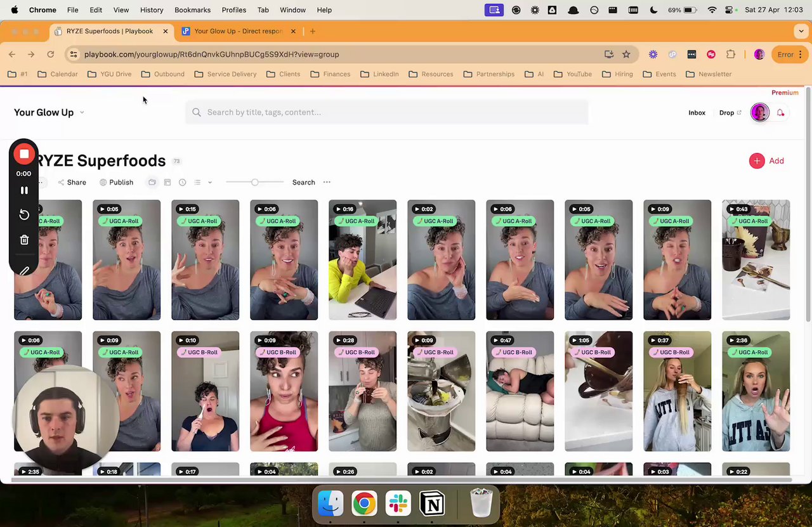This screenshot has height=527, width=812.
Task: Open the Clients bookmarks folder
Action: pos(283,74)
